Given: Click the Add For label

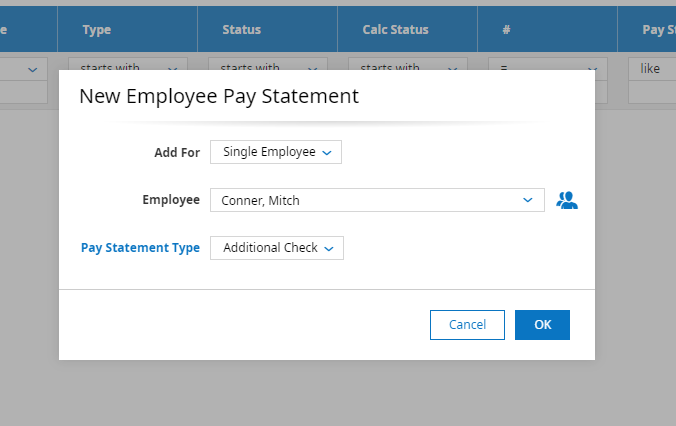Looking at the screenshot, I should coord(177,152).
